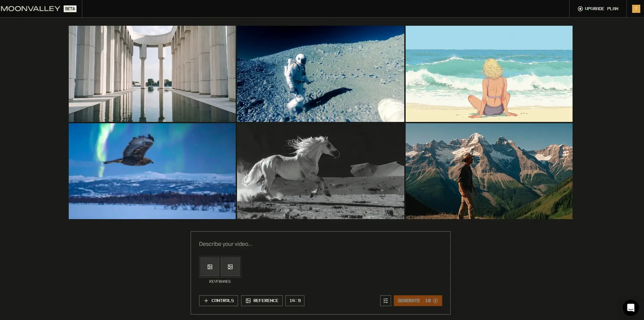644x320 pixels.
Task: Open the settings sliders icon
Action: click(x=386, y=301)
